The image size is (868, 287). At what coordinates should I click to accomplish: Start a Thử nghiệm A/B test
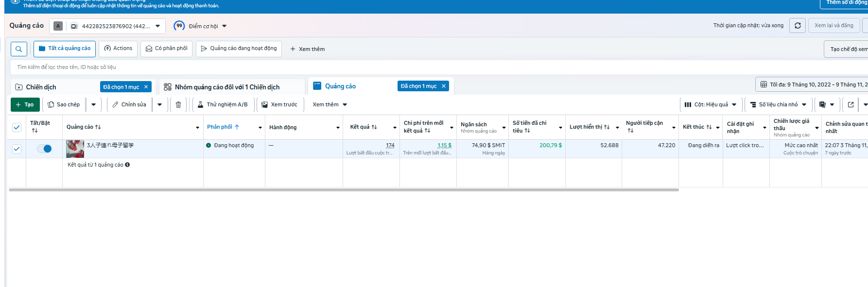(x=223, y=105)
